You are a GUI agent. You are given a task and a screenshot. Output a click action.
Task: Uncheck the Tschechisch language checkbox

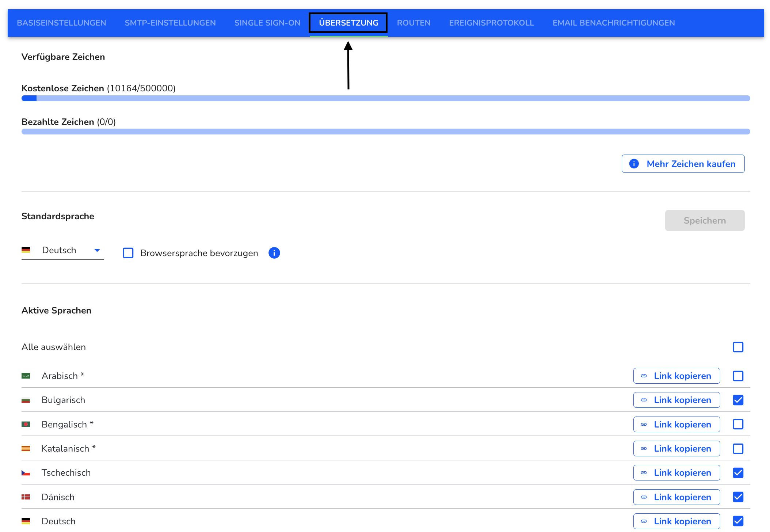click(x=738, y=473)
